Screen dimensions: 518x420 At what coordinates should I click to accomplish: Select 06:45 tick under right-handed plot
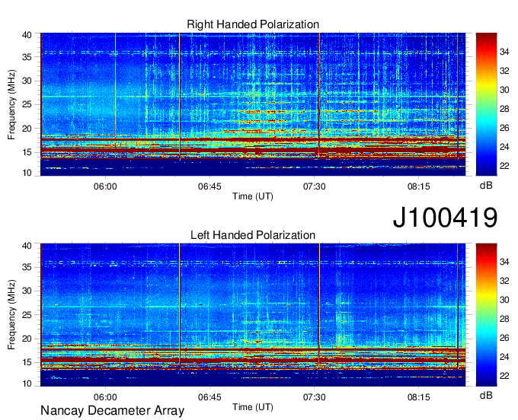click(x=209, y=186)
